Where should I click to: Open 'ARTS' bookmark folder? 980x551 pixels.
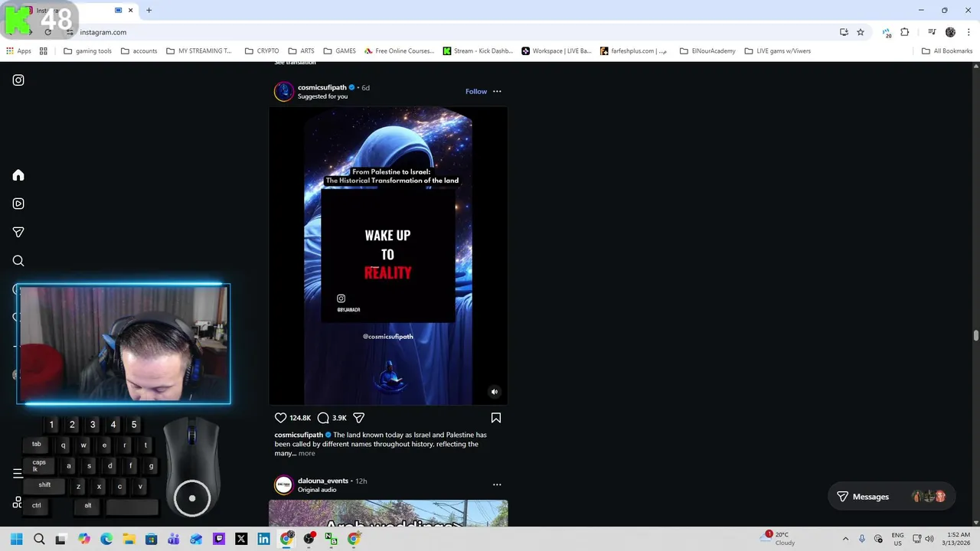point(301,51)
